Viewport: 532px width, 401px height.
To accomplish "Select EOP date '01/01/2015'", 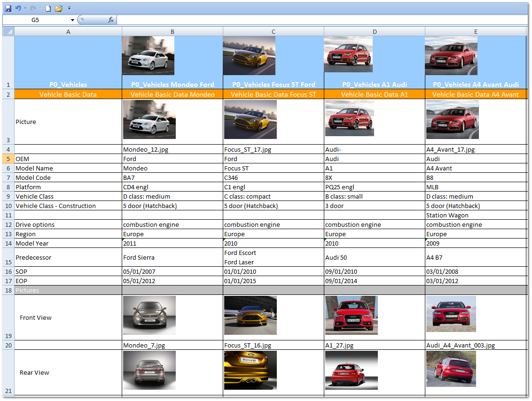I will 274,281.
